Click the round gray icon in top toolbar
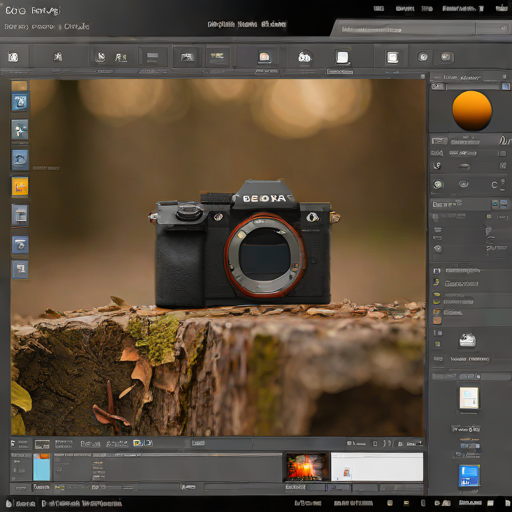 pos(423,57)
